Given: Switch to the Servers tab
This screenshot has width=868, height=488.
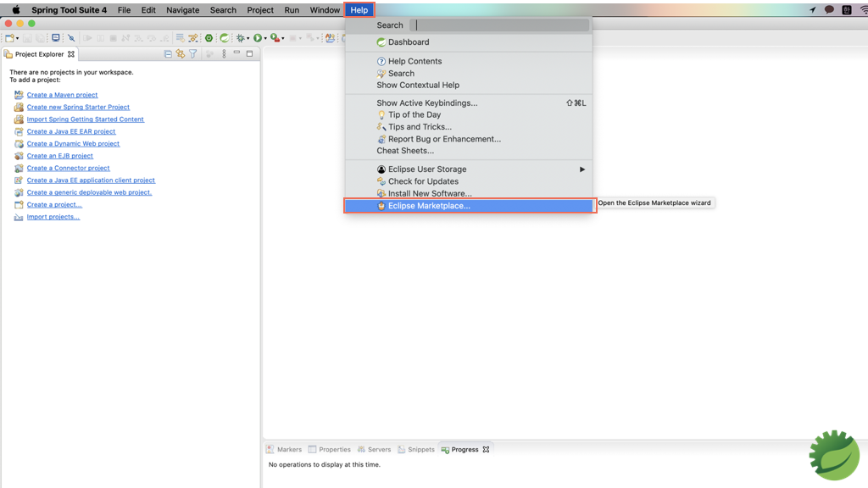Looking at the screenshot, I should tap(374, 449).
